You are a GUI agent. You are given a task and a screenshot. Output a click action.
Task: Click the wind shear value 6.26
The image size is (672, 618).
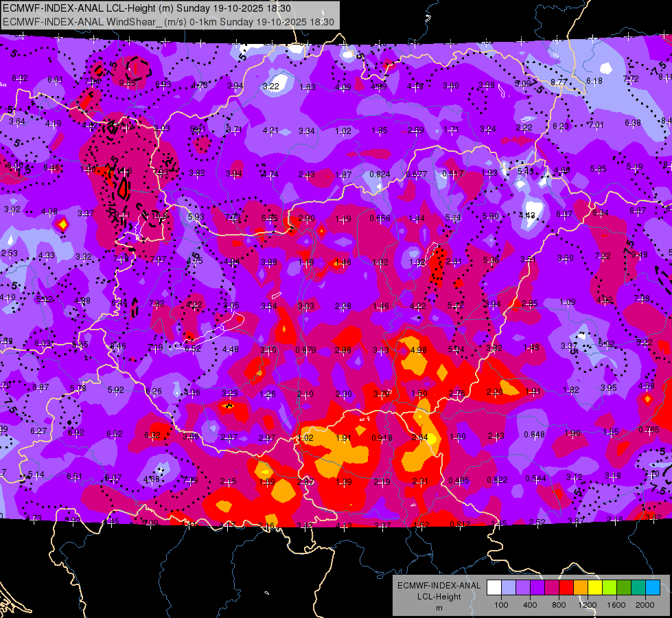point(154,391)
